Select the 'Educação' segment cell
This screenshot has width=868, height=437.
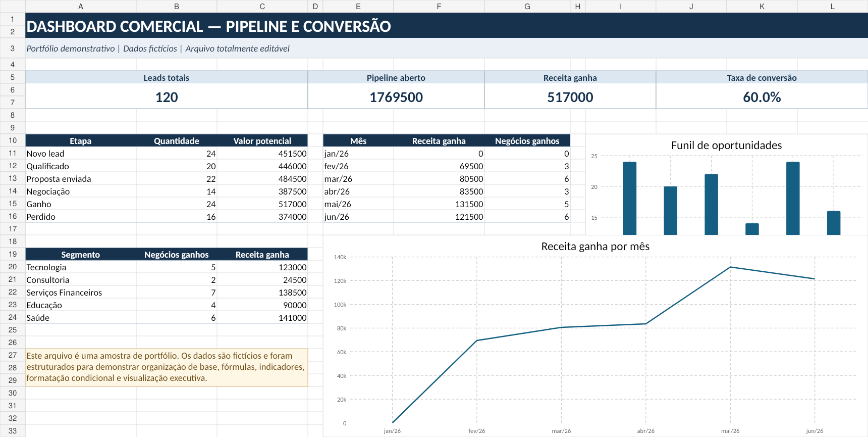click(x=81, y=305)
